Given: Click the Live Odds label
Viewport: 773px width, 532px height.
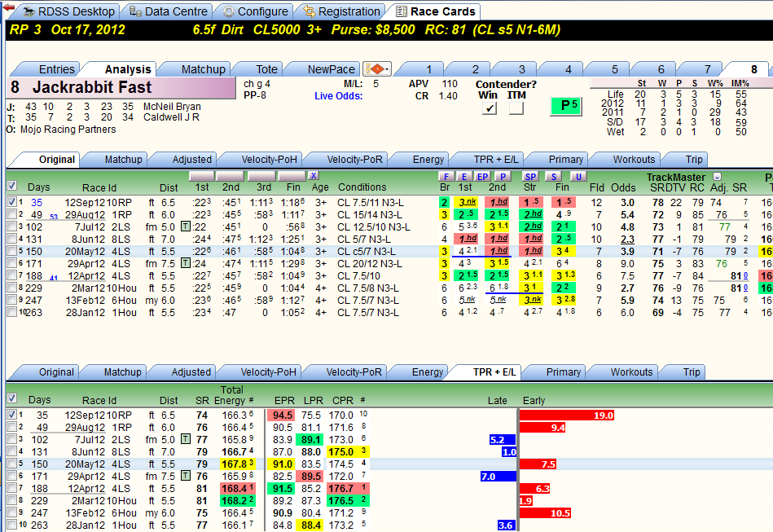Looking at the screenshot, I should point(338,96).
